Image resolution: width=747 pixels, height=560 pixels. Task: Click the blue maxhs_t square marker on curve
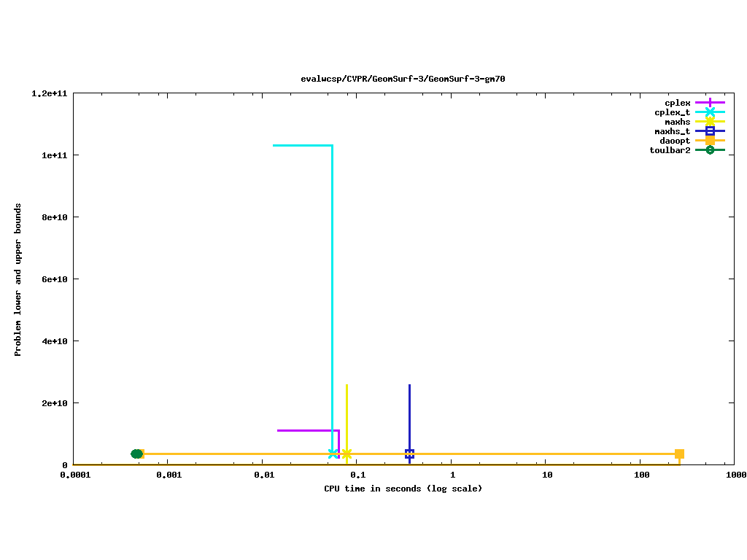click(x=409, y=454)
